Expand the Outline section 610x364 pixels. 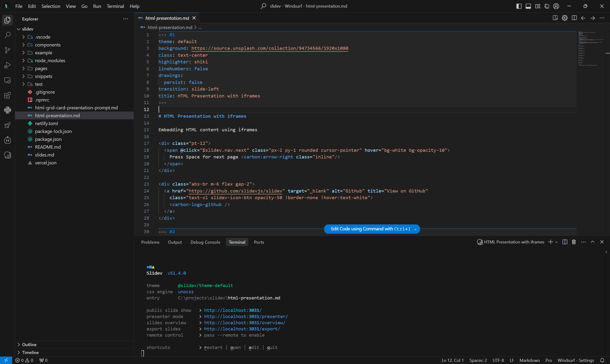(x=29, y=344)
